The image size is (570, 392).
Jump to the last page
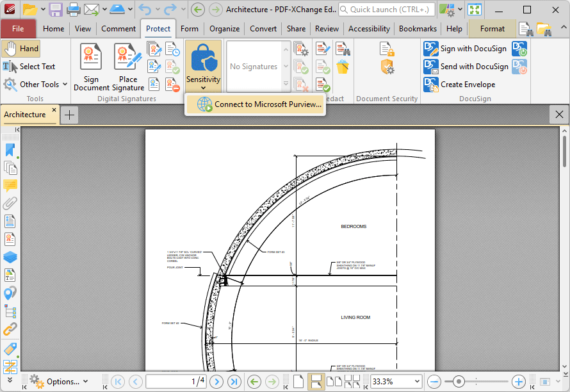tap(234, 382)
